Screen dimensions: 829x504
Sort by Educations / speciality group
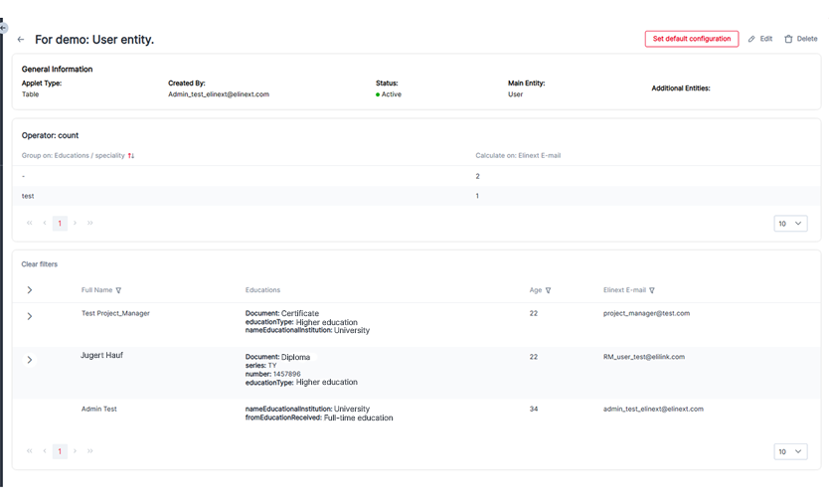(131, 156)
